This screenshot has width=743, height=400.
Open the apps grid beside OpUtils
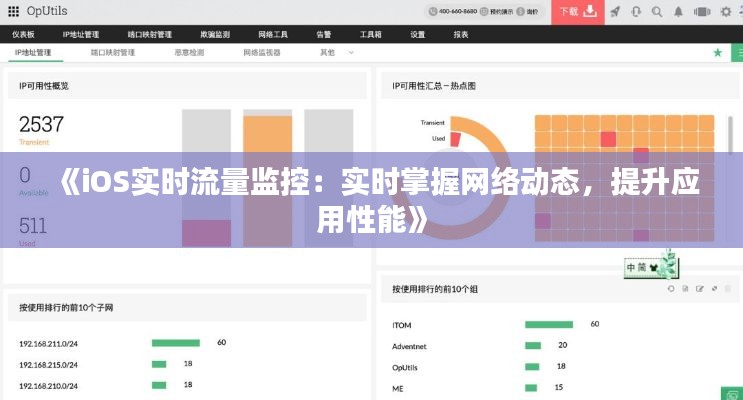click(13, 11)
